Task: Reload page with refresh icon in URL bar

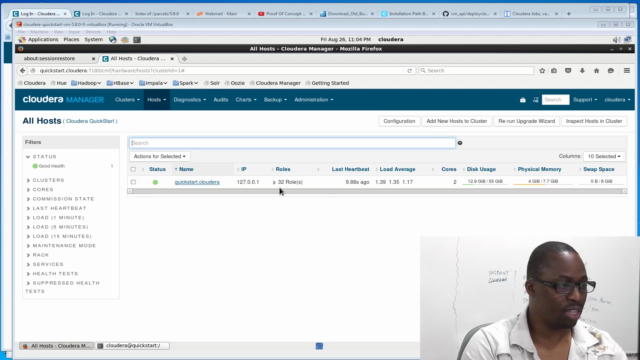Action: (409, 71)
